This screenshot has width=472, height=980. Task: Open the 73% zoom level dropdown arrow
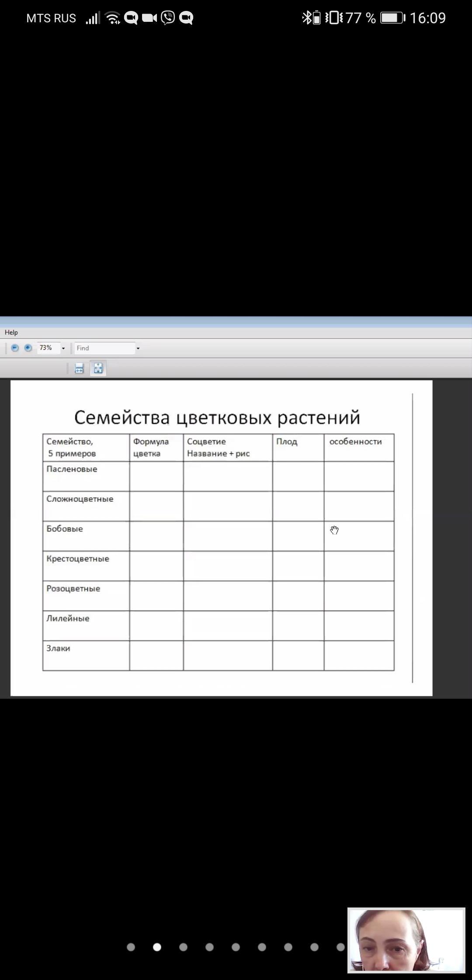click(63, 349)
